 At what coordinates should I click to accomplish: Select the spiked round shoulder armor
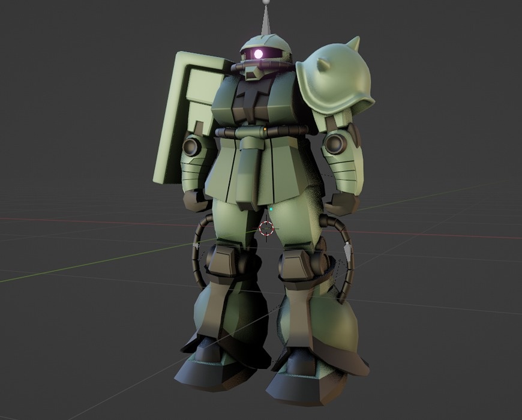(335, 78)
